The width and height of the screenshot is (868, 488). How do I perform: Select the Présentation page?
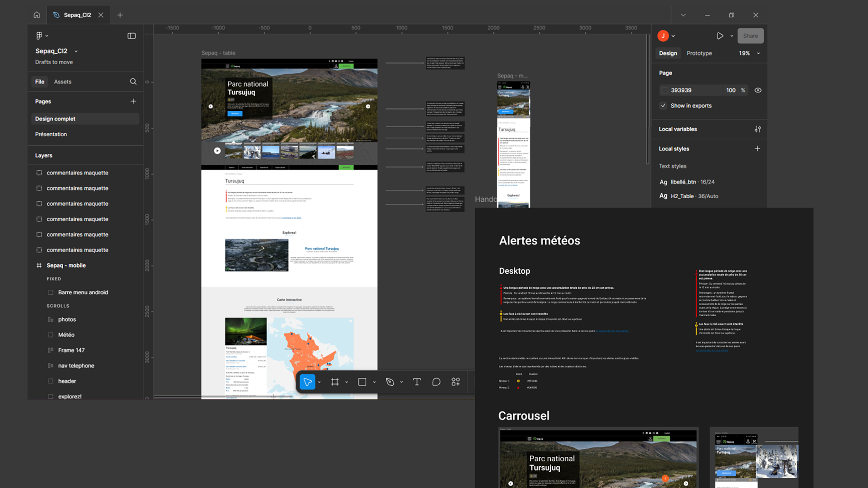point(51,134)
